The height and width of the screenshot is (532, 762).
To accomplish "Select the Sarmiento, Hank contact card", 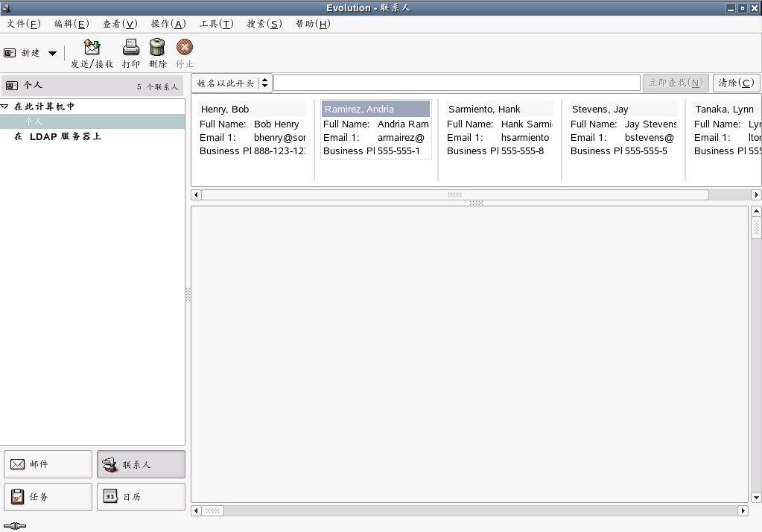I will 500,130.
